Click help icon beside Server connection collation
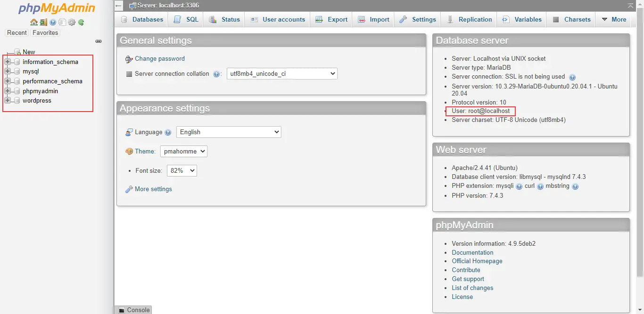644x314 pixels. coord(216,74)
